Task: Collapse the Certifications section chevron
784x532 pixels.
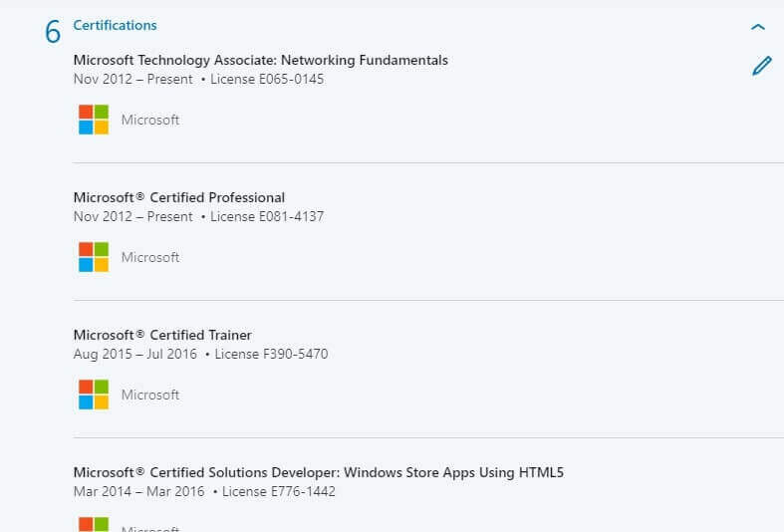Action: point(758,27)
